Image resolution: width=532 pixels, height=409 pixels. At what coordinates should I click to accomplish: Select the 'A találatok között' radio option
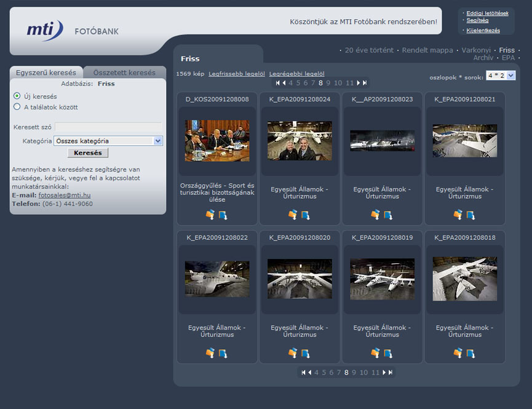pos(17,107)
